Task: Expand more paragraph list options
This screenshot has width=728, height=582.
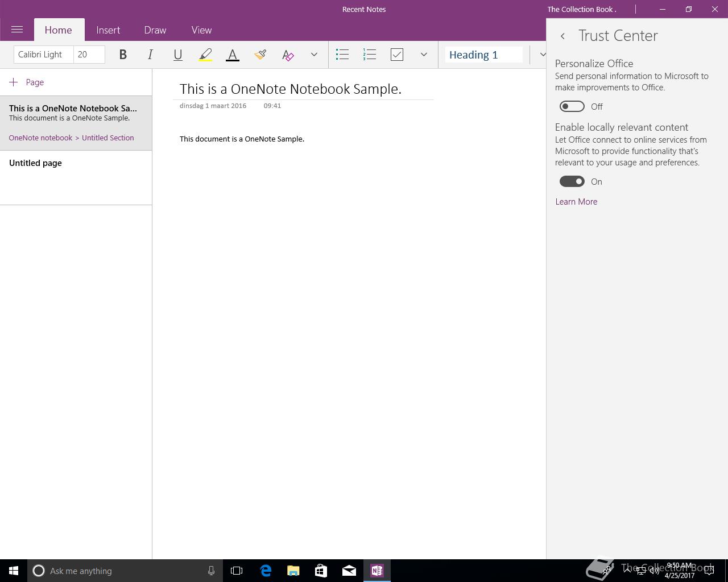Action: [424, 55]
